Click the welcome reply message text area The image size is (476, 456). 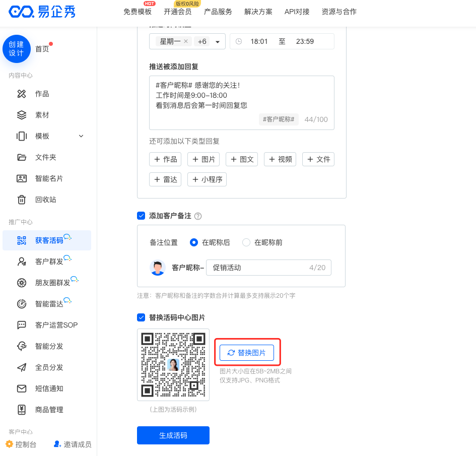coord(242,103)
